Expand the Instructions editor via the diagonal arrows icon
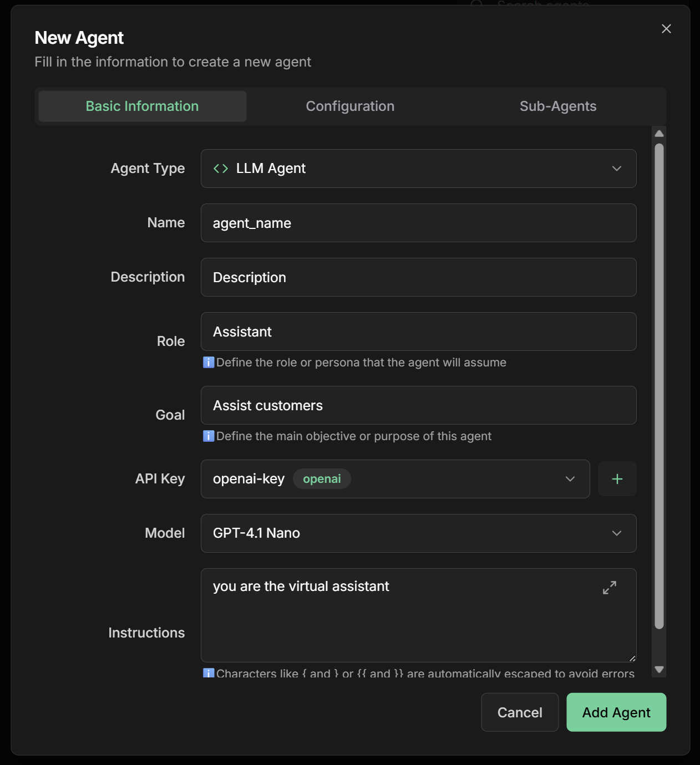Image resolution: width=700 pixels, height=765 pixels. click(x=609, y=587)
